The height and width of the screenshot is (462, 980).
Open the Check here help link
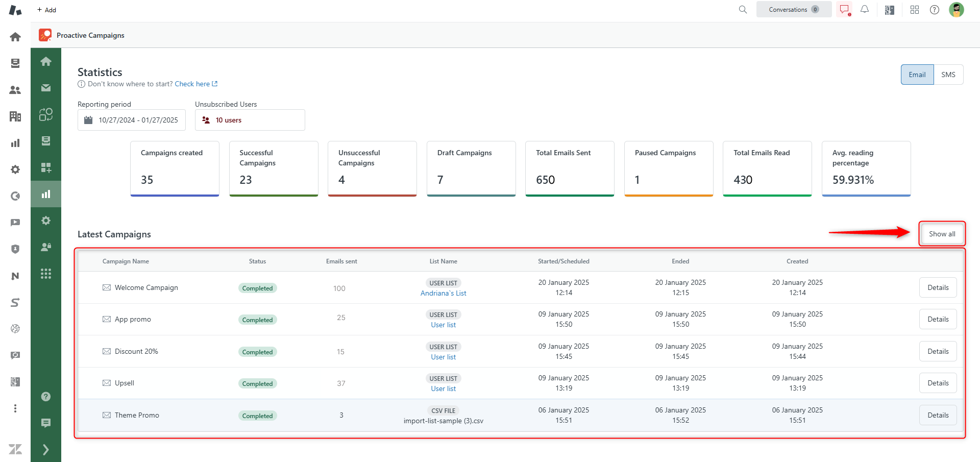tap(196, 84)
